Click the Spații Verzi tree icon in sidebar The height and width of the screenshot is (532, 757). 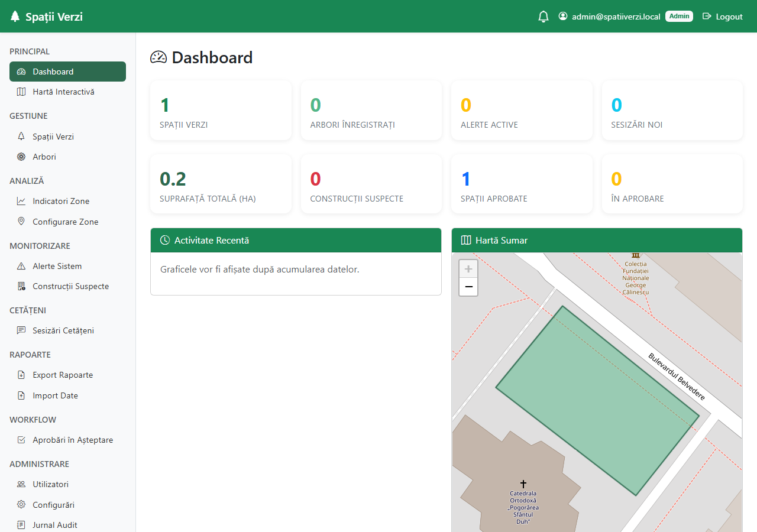tap(21, 137)
